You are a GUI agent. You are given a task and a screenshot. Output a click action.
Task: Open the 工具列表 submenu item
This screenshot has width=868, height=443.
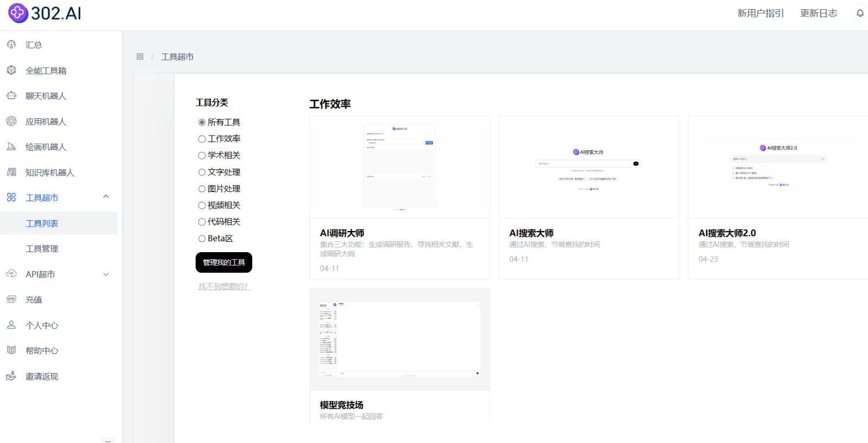pyautogui.click(x=59, y=223)
